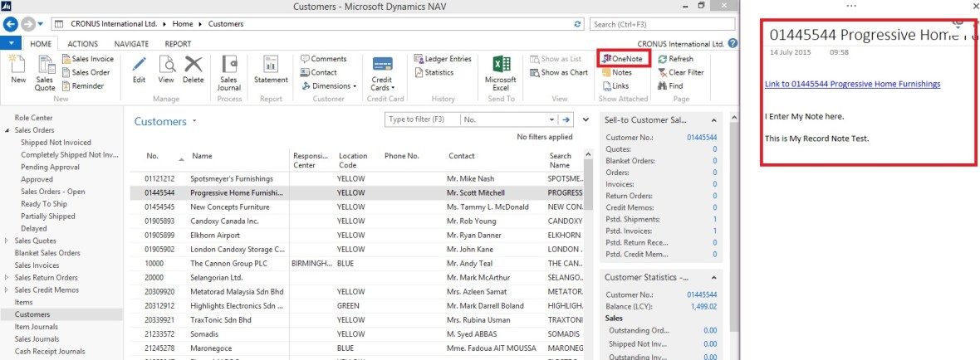Open the Sales Quote ribbon icon

click(x=44, y=66)
